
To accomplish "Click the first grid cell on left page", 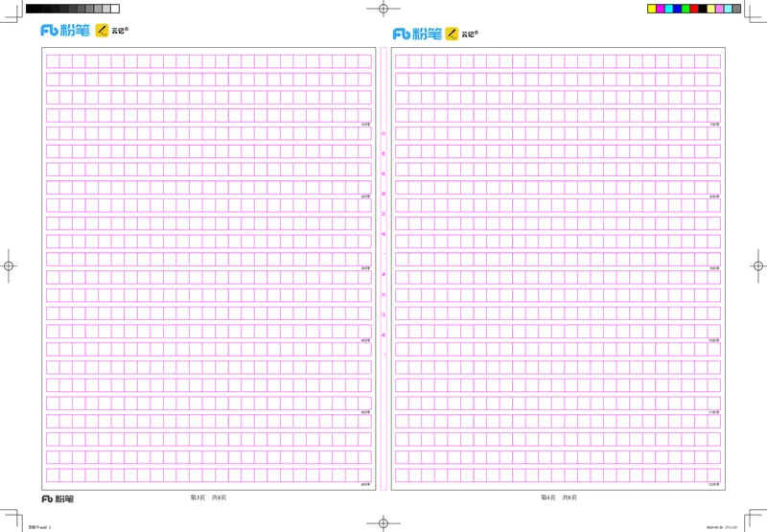I will (x=53, y=61).
